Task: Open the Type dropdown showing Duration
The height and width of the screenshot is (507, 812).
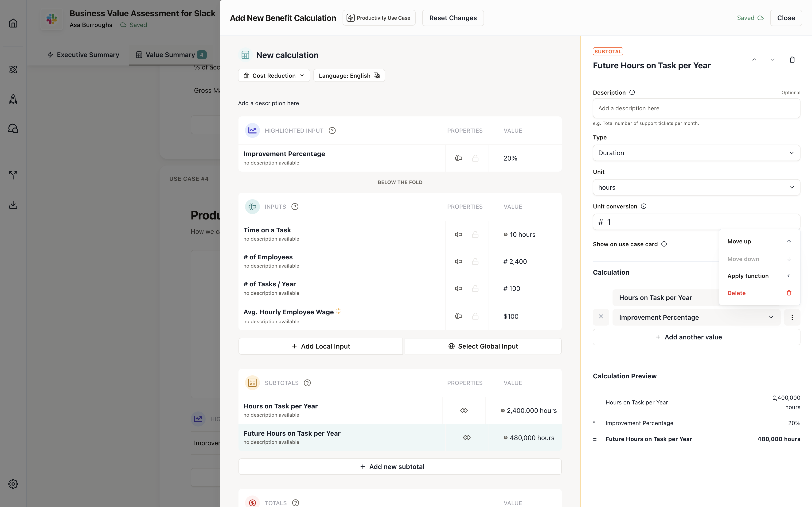Action: coord(696,153)
